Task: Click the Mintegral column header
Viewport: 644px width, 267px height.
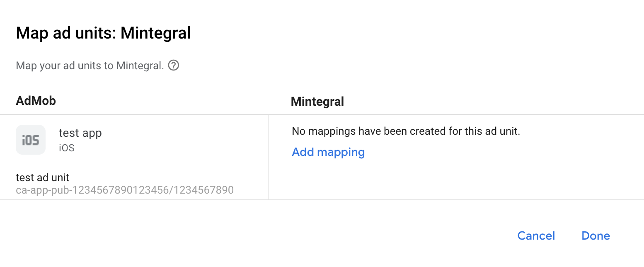Action: tap(317, 101)
